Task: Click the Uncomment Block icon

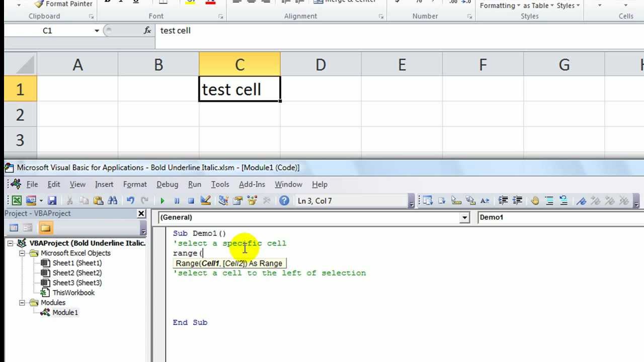Action: click(x=563, y=201)
